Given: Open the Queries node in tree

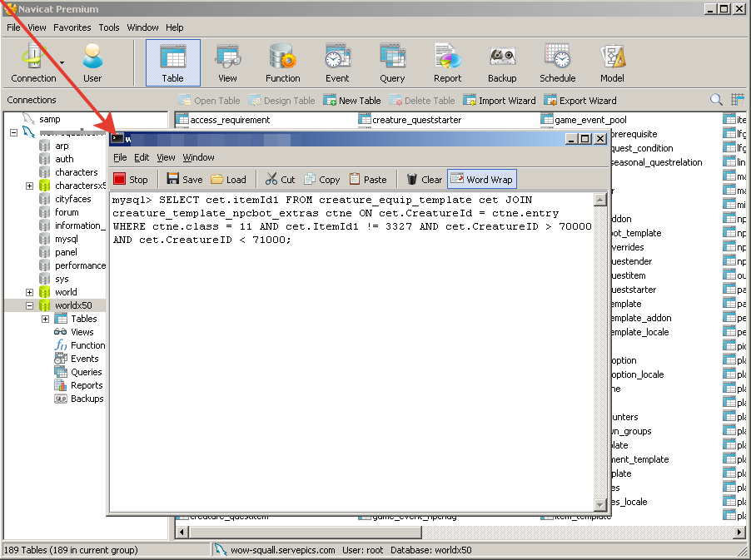Looking at the screenshot, I should pyautogui.click(x=87, y=372).
